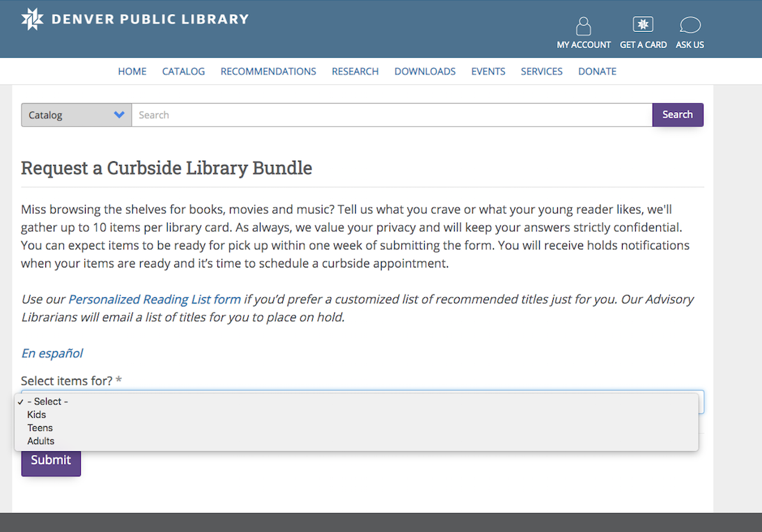Open the Catalog navigation menu item
This screenshot has height=532, width=762.
click(184, 72)
